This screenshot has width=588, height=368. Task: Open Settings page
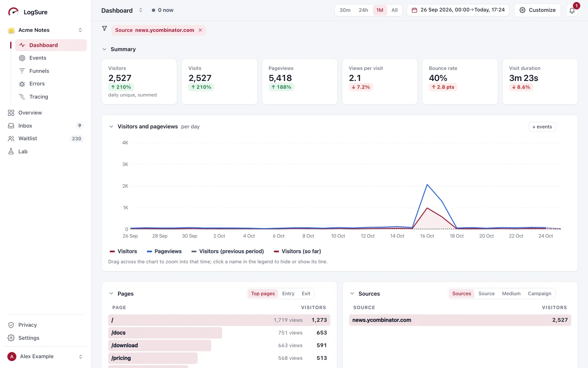tap(45, 338)
